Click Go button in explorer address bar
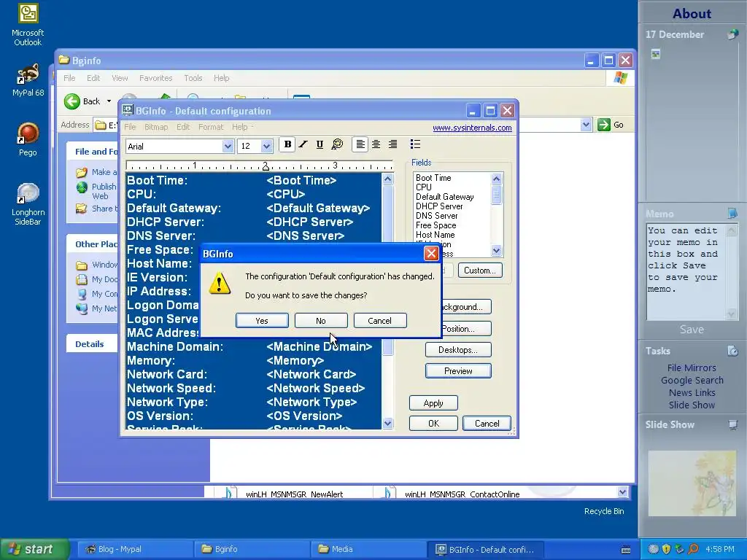This screenshot has width=747, height=560. (x=611, y=125)
